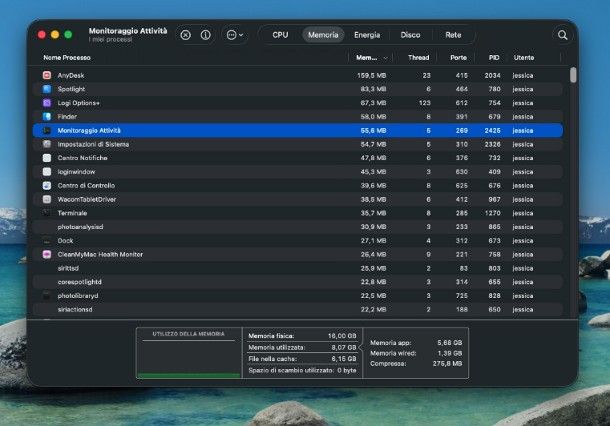
Task: Select the sirittsd process row
Action: click(298, 268)
